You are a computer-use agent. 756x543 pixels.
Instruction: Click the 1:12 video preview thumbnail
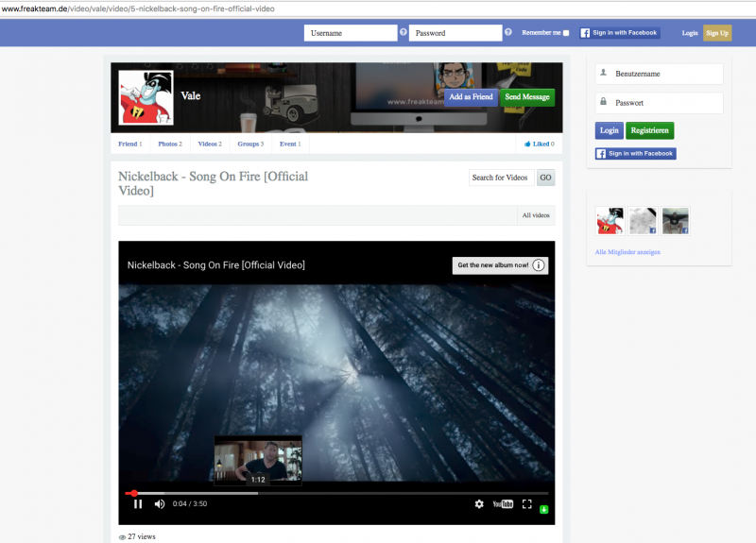(258, 461)
